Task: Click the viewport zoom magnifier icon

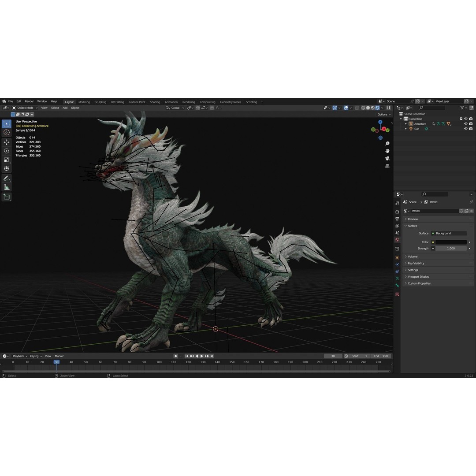Action: pos(387,143)
